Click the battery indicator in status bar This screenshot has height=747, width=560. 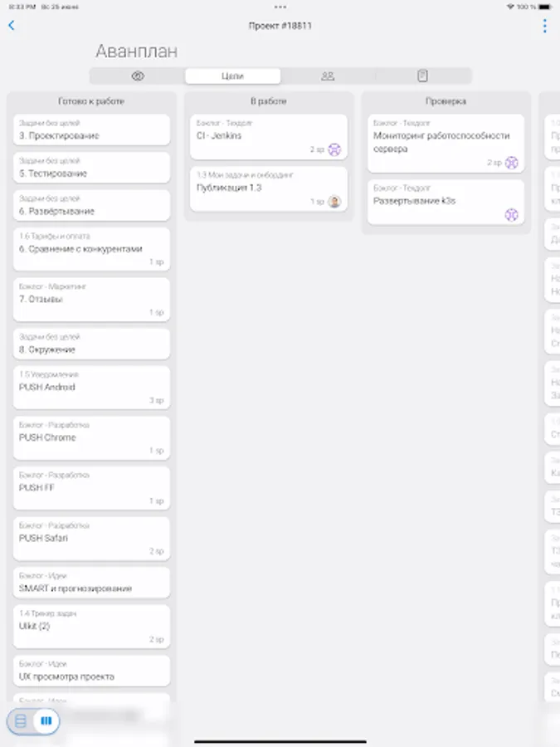[x=546, y=7]
